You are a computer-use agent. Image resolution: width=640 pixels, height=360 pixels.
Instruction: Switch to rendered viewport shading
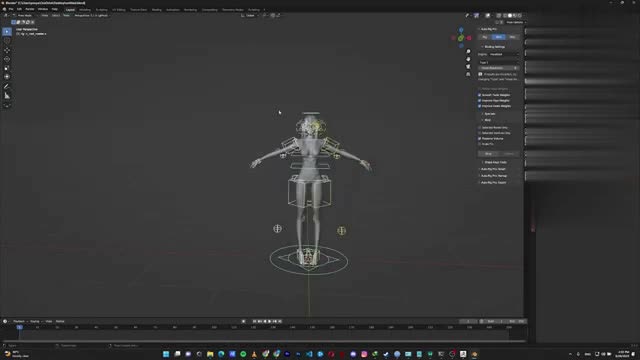(x=520, y=16)
